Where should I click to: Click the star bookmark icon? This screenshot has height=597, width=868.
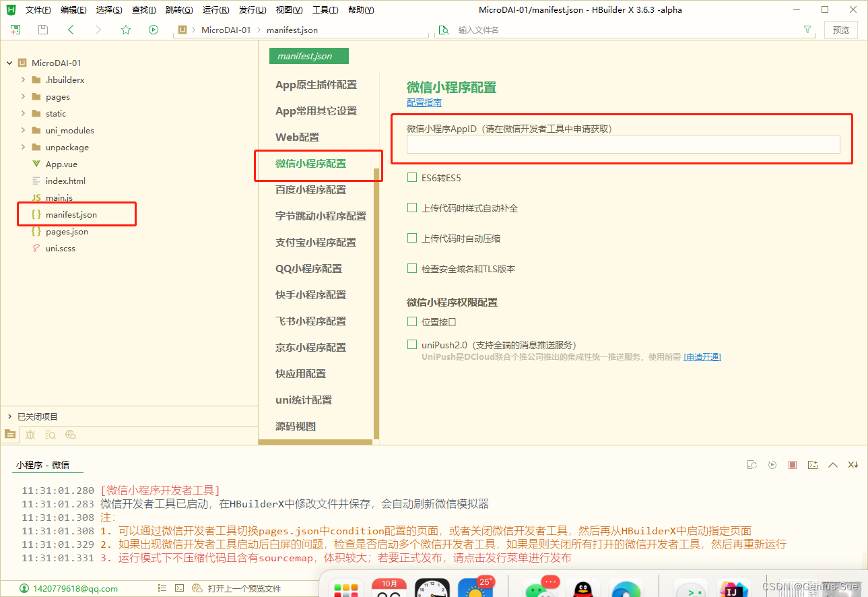coord(126,30)
